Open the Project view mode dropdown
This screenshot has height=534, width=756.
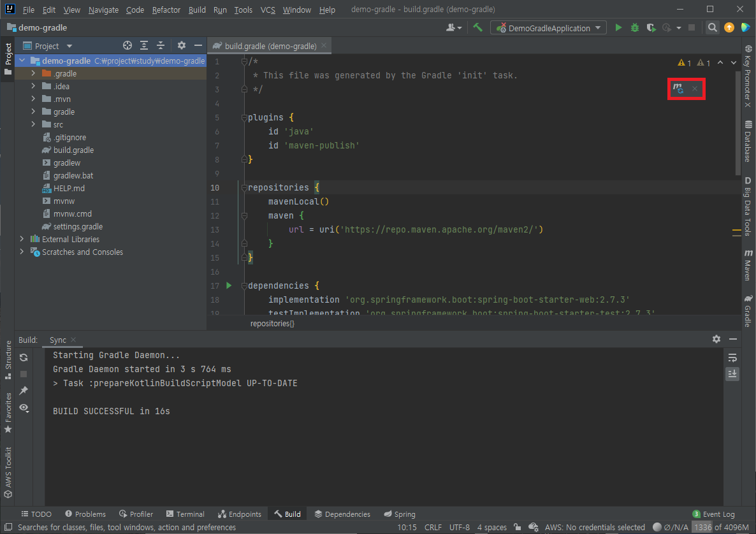pos(47,46)
